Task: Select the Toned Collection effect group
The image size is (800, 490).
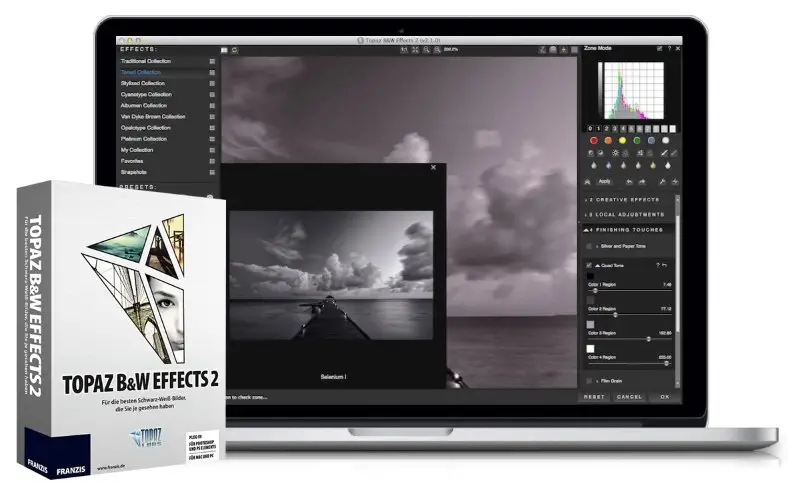Action: point(141,72)
